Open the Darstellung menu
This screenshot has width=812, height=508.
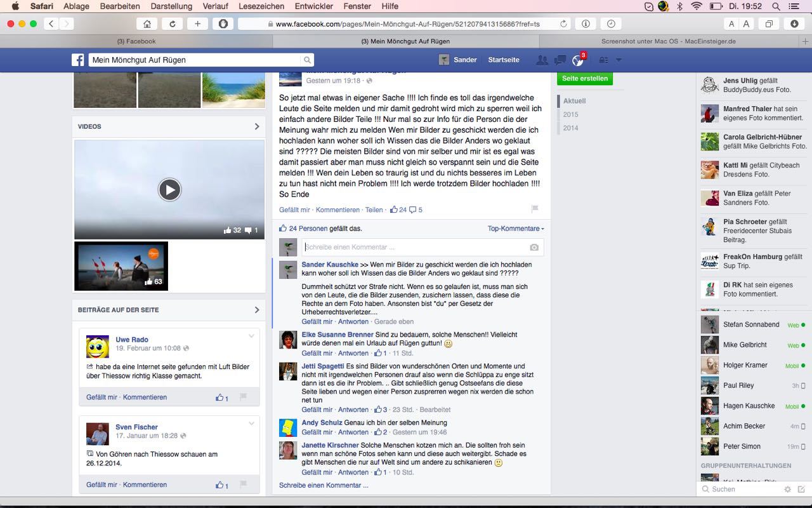pyautogui.click(x=171, y=6)
